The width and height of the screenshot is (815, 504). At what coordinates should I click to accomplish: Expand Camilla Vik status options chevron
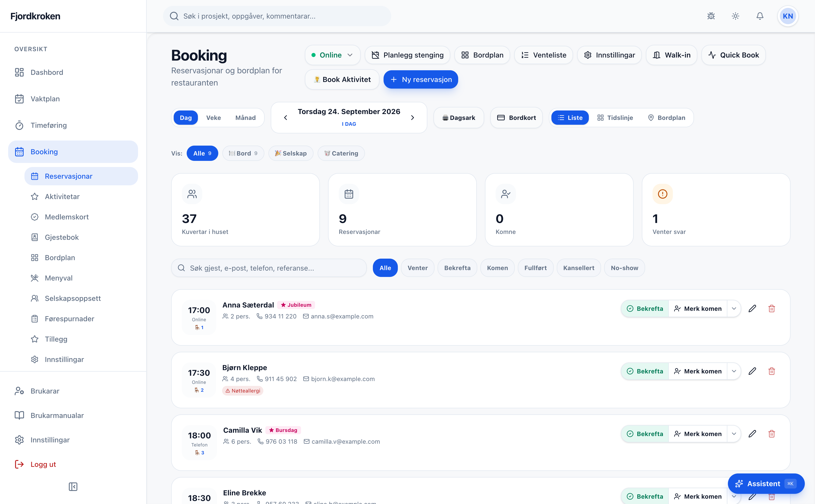click(x=734, y=434)
